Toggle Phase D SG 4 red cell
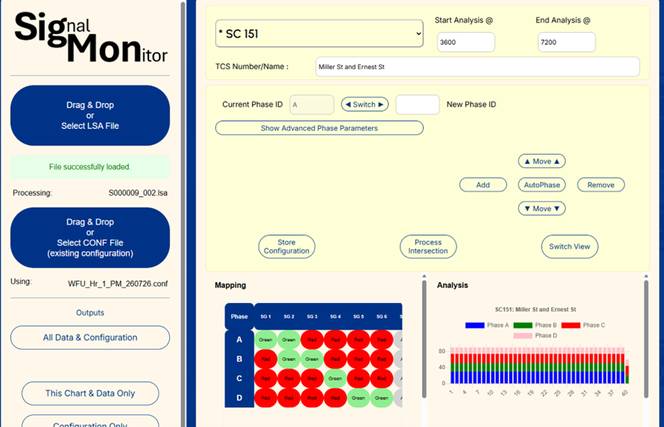Viewport: 664px width, 427px height. pyautogui.click(x=335, y=398)
